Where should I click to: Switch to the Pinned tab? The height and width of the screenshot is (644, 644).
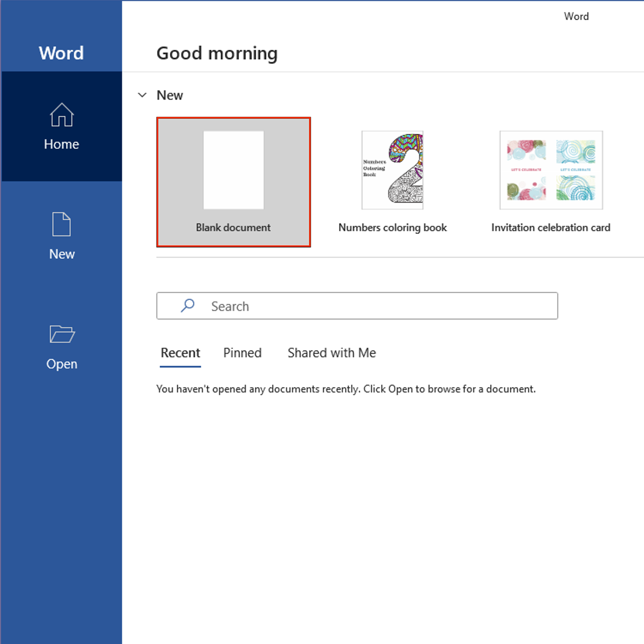click(242, 352)
